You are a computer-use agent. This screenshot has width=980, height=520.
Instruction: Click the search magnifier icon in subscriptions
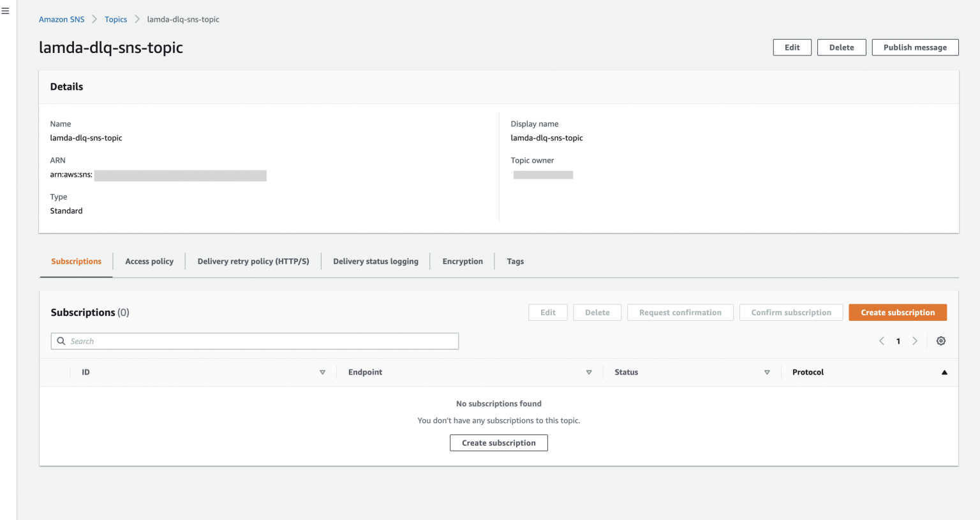tap(61, 341)
